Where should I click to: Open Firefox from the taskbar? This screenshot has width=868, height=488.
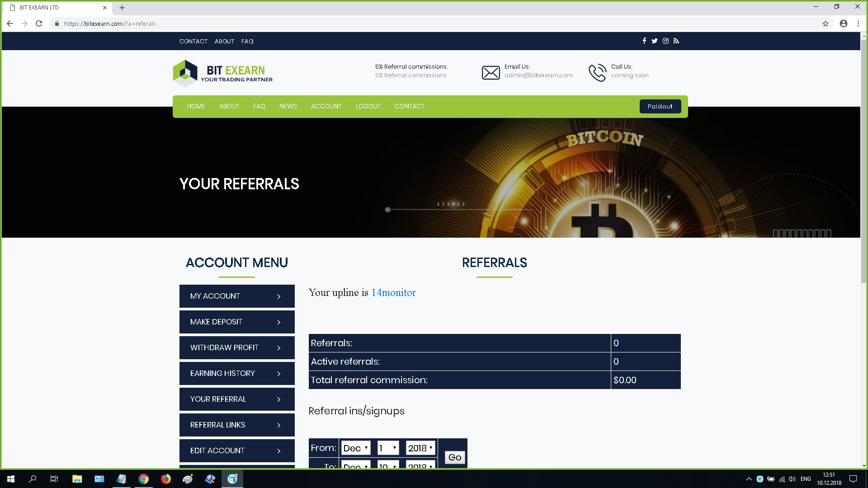click(166, 479)
